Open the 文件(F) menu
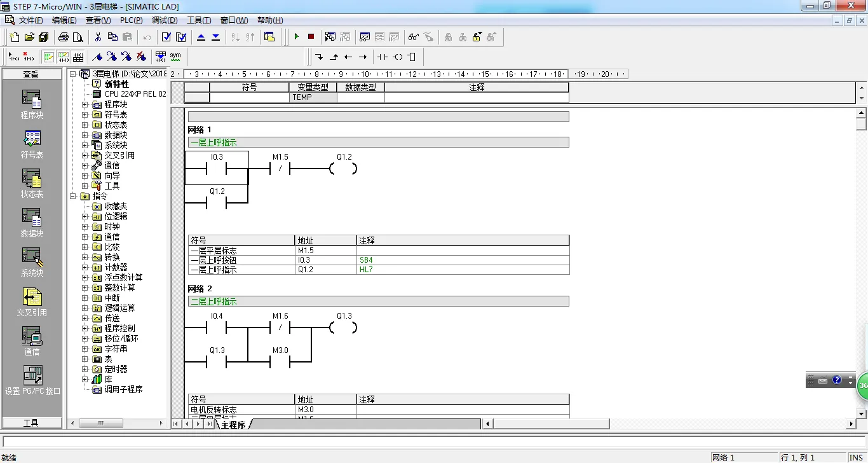This screenshot has width=868, height=463. [31, 20]
